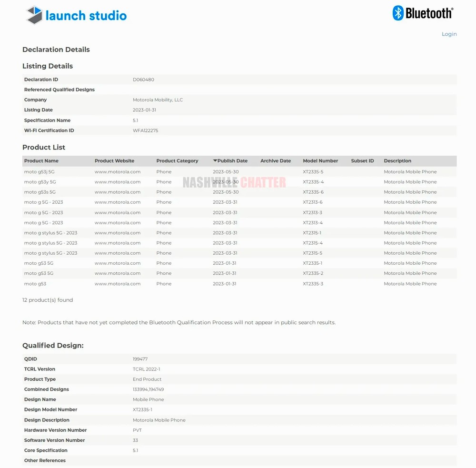Image resolution: width=476 pixels, height=468 pixels.
Task: Sort table by Product Category header
Action: [177, 161]
